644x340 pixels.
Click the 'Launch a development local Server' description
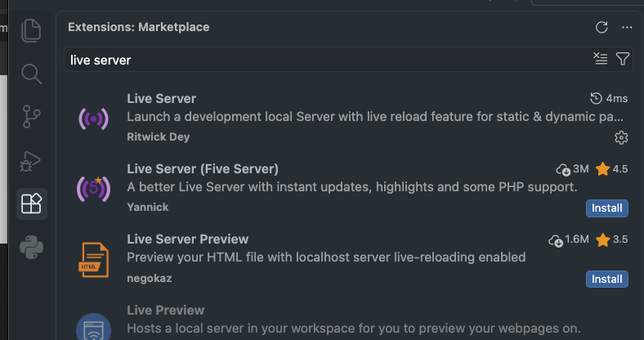(x=375, y=117)
